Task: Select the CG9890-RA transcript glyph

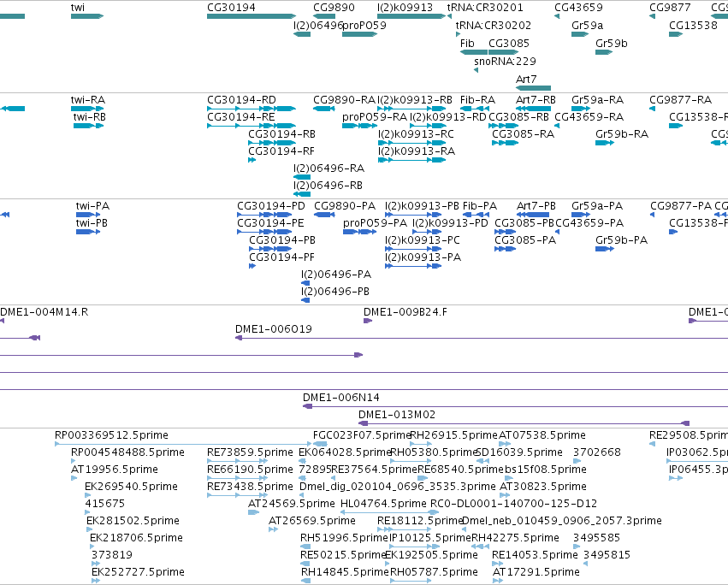Action: click(323, 109)
